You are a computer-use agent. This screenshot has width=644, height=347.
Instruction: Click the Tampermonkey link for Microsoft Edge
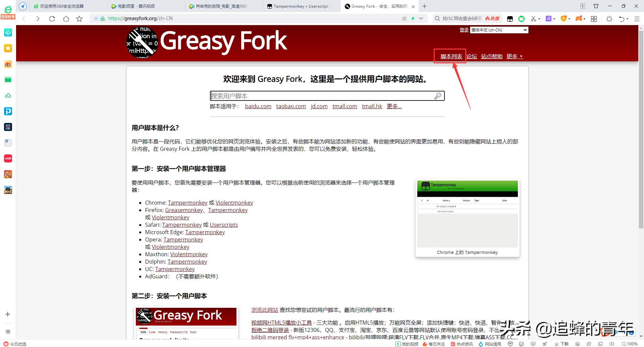click(x=205, y=232)
